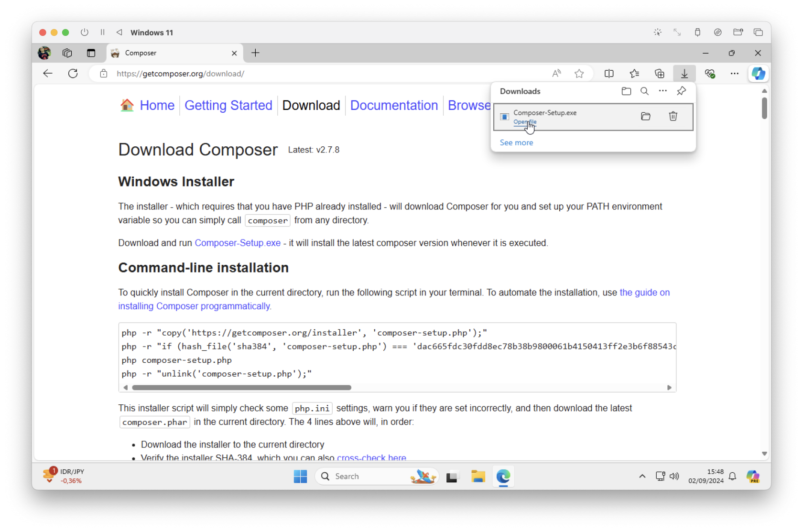Open split screen view
Screen dimensions: 803x532
click(x=609, y=74)
